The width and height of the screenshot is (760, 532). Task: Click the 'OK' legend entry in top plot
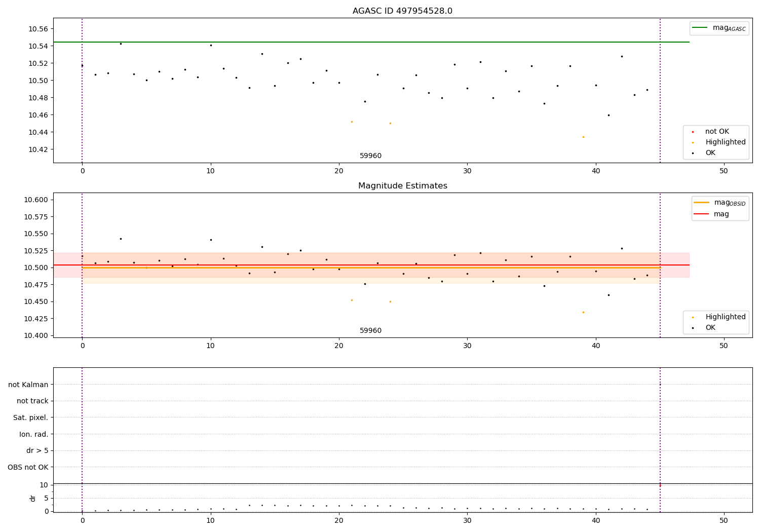coord(704,153)
